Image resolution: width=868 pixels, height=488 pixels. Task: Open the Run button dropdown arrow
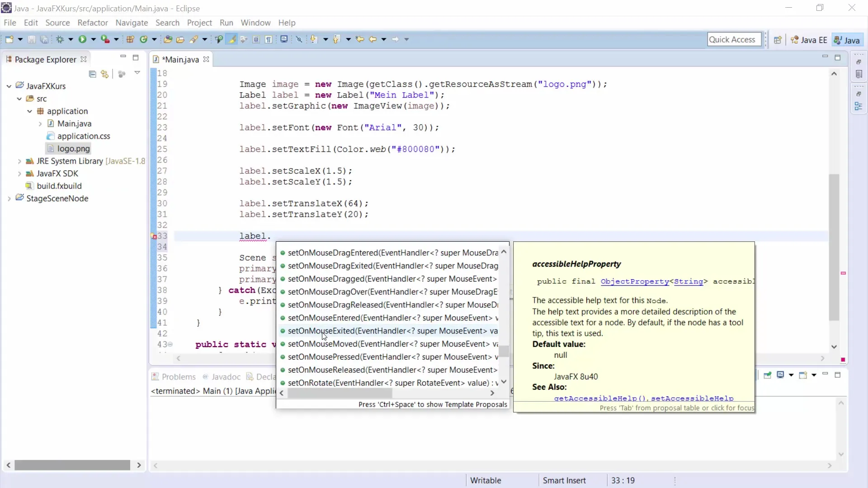pos(94,40)
